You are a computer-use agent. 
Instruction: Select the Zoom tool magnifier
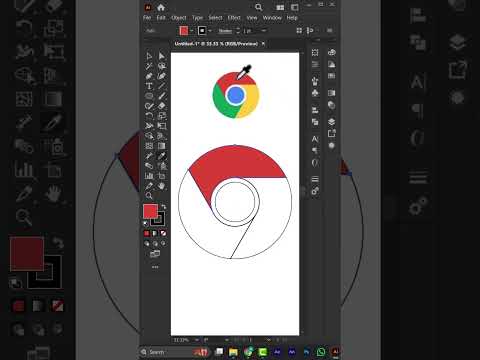click(149, 196)
